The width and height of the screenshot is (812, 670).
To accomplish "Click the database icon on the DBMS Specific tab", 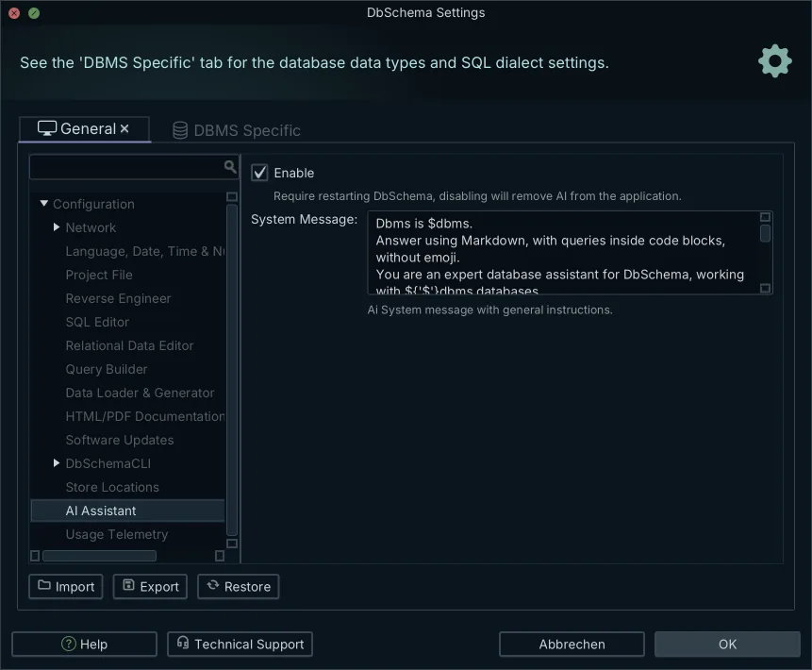I will 180,130.
